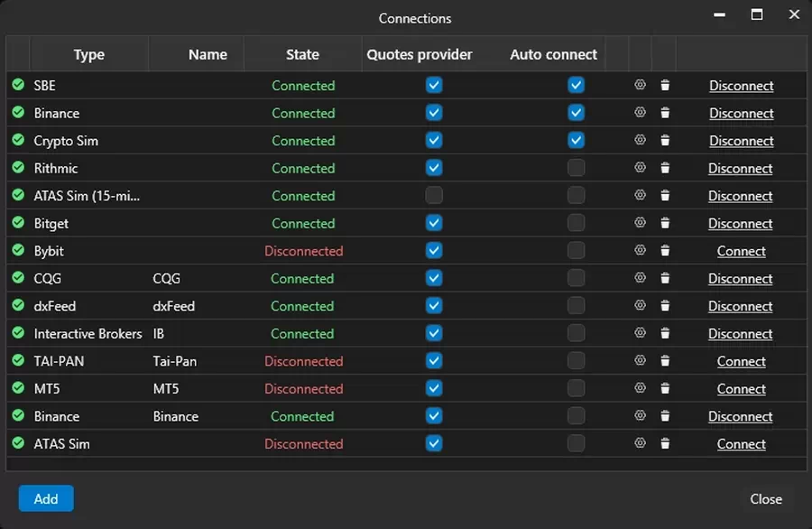812x529 pixels.
Task: Open settings gear for ATAS Sim (15-mi… row
Action: (640, 195)
